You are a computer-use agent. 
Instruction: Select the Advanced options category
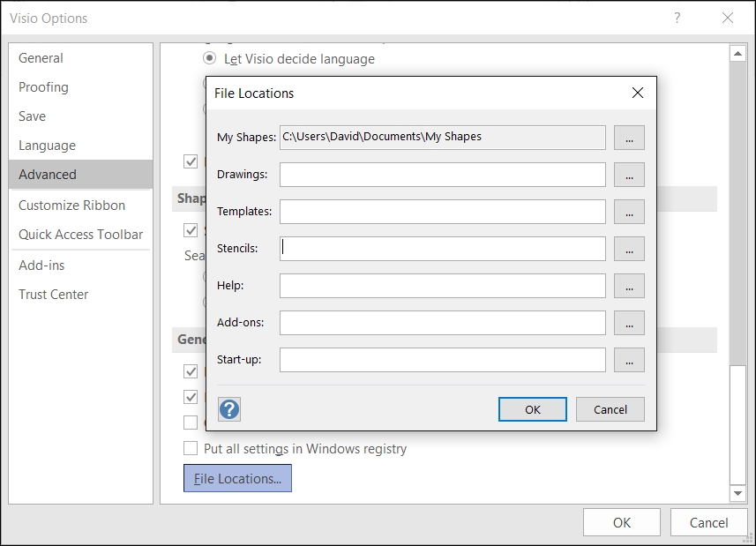pyautogui.click(x=80, y=175)
